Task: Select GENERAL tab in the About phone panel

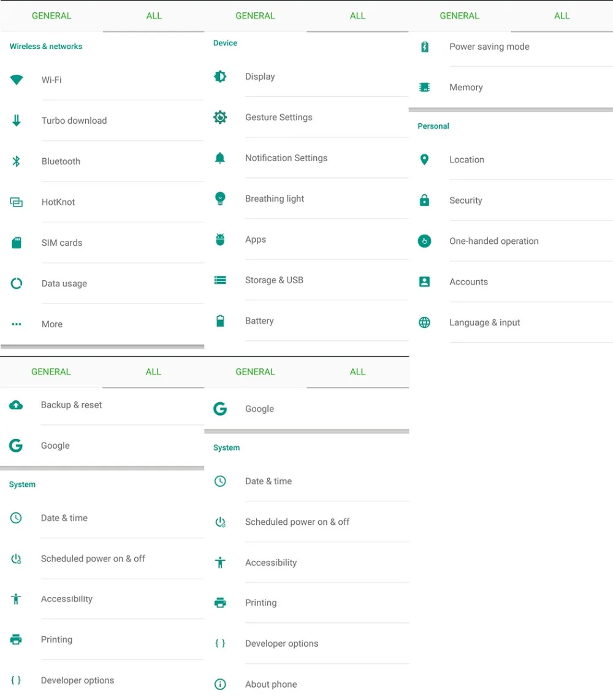Action: (x=256, y=372)
